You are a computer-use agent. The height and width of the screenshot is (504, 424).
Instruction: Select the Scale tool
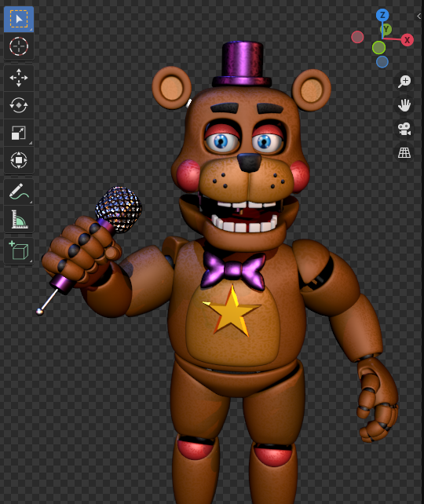coord(19,133)
